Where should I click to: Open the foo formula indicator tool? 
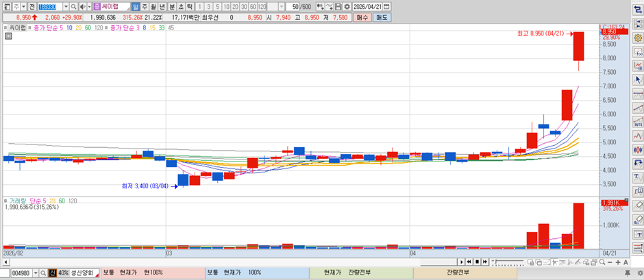pos(638,52)
